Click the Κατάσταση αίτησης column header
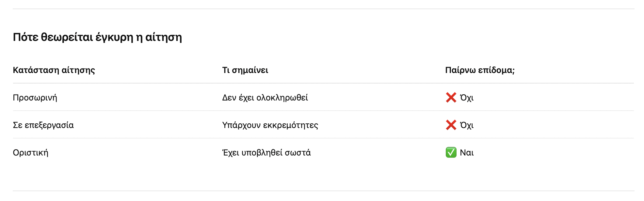The height and width of the screenshot is (201, 644). click(54, 70)
